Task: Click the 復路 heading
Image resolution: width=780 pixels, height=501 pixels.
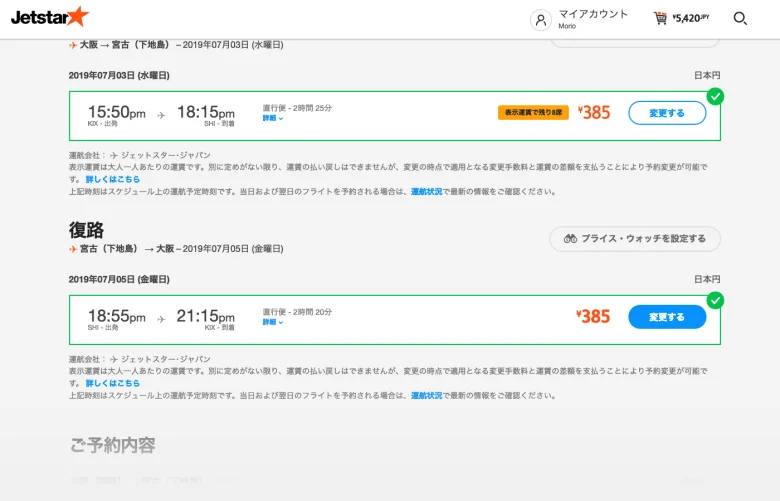Action: [87, 230]
